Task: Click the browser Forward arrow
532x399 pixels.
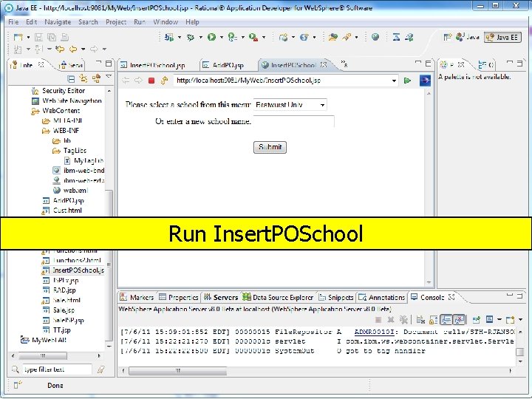Action: pyautogui.click(x=138, y=81)
